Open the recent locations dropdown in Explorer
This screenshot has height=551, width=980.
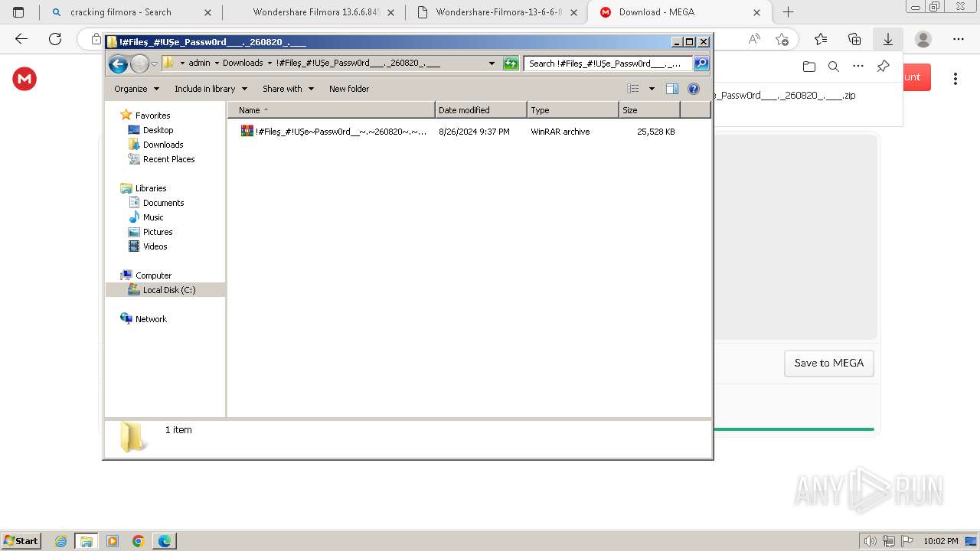tap(154, 64)
